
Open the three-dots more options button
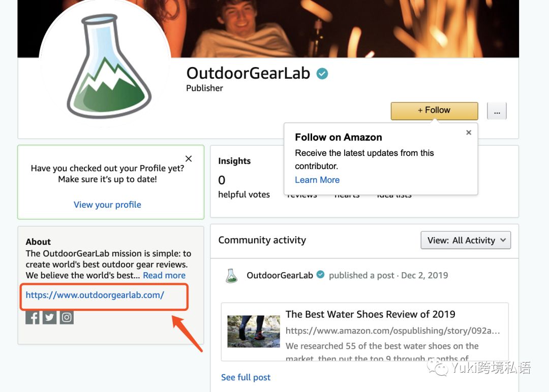tap(497, 111)
